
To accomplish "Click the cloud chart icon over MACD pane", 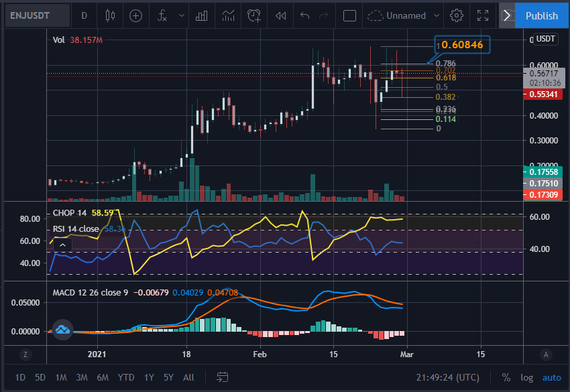I will (x=62, y=330).
